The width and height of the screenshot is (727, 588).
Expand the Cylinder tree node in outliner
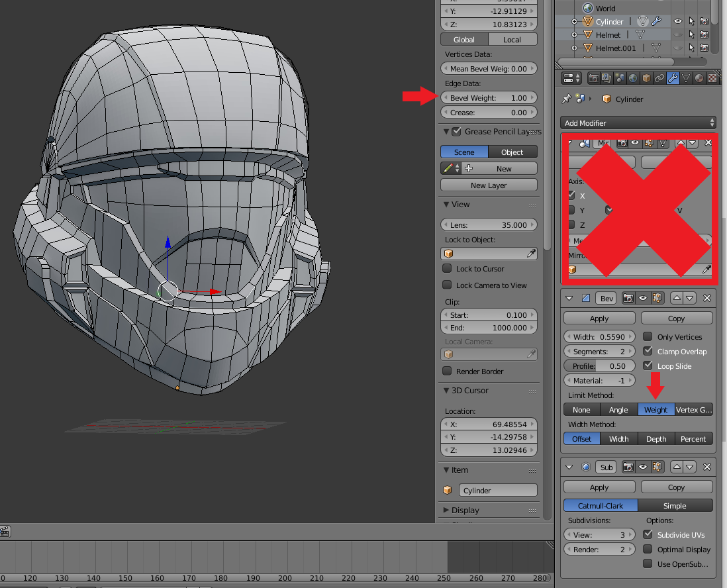(x=574, y=21)
